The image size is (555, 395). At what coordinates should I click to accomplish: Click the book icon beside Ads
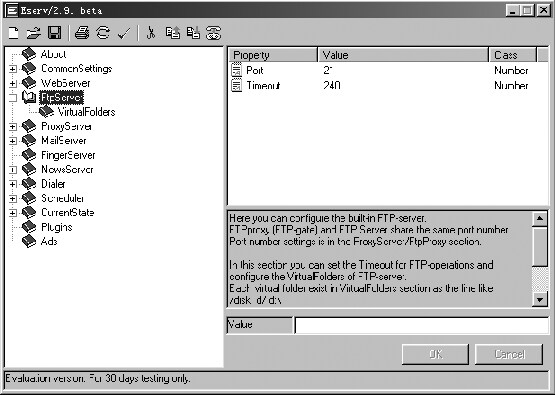(x=29, y=241)
